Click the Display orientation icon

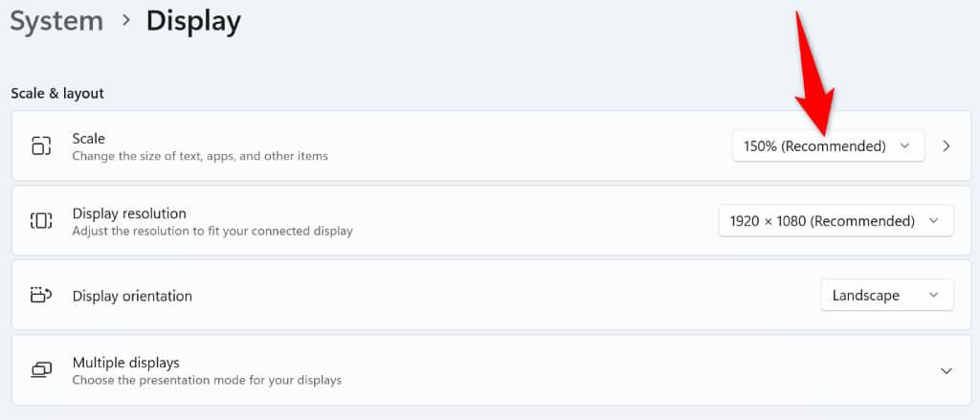40,296
